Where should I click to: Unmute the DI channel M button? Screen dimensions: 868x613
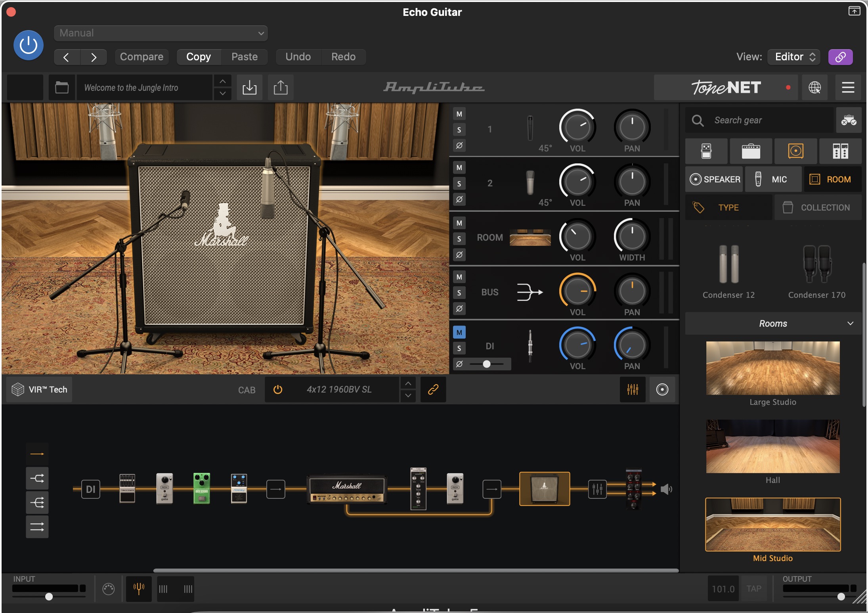[459, 332]
